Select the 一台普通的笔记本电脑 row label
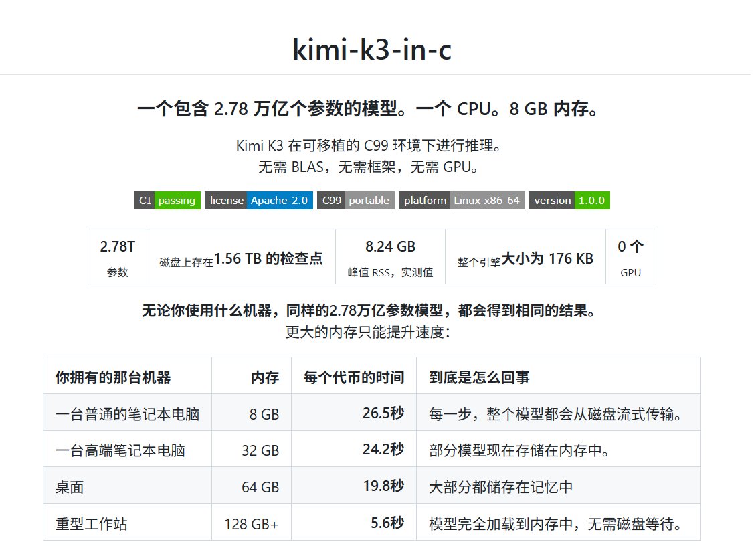The height and width of the screenshot is (552, 756). [128, 413]
